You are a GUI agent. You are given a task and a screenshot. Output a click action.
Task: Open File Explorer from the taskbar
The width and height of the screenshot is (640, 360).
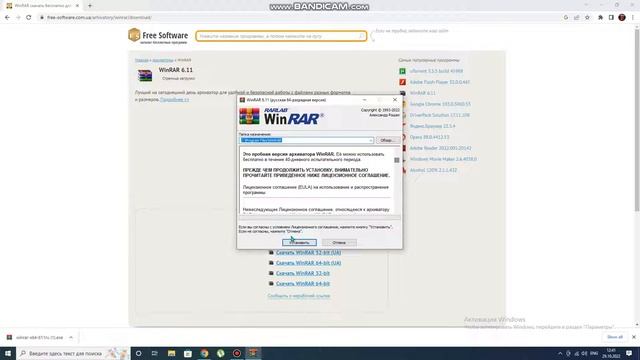pos(171,353)
